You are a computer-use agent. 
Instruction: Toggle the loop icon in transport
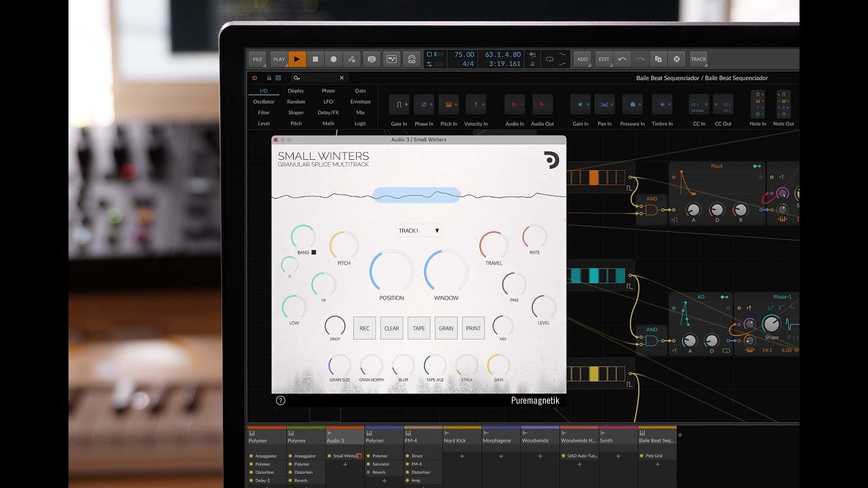549,59
